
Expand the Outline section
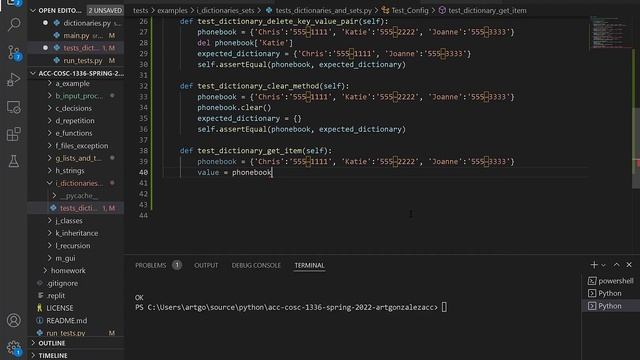click(76, 343)
